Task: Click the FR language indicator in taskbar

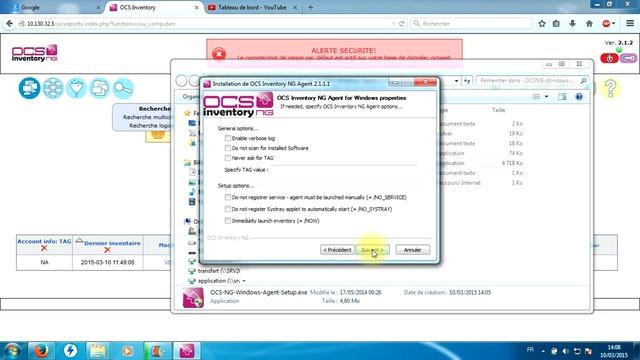Action: click(530, 349)
